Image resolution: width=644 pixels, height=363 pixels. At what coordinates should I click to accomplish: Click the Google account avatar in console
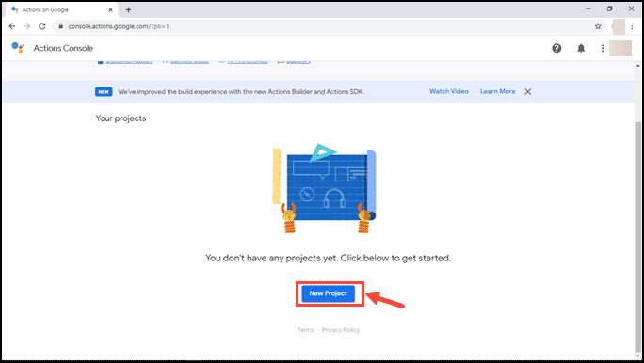[x=620, y=48]
